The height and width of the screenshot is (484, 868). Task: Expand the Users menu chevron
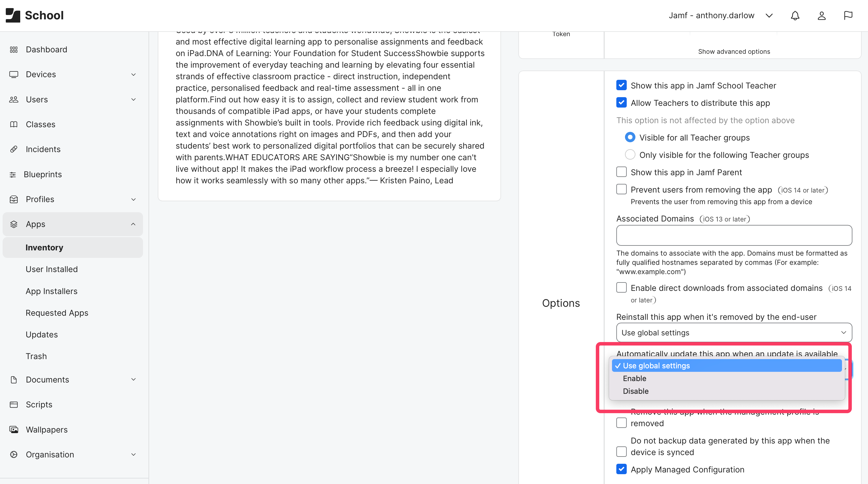[133, 99]
